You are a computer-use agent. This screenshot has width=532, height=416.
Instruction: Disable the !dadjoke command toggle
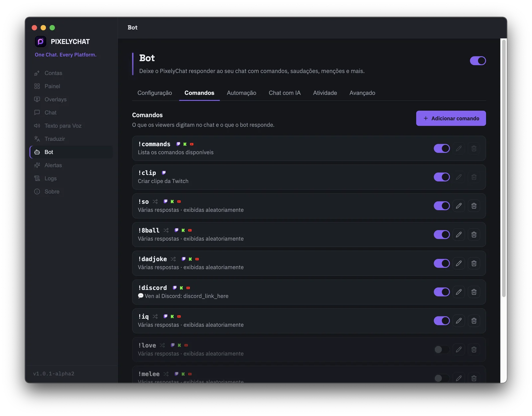pos(442,263)
